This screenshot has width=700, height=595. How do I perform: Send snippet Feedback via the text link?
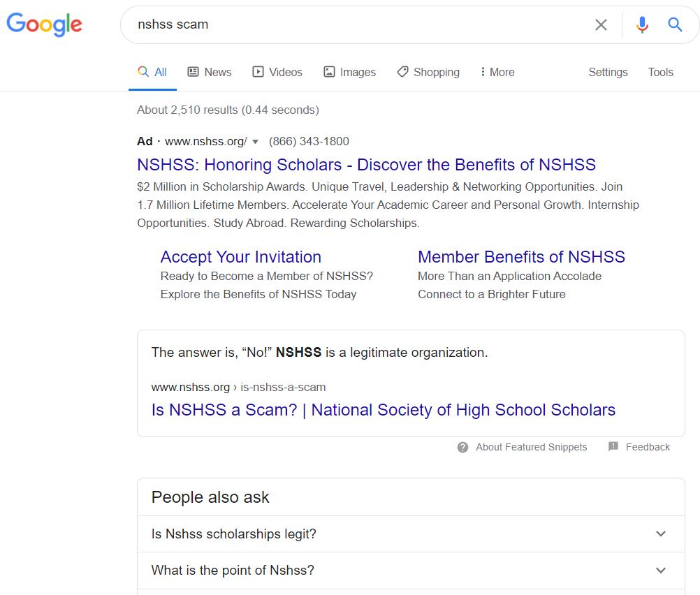pyautogui.click(x=648, y=447)
